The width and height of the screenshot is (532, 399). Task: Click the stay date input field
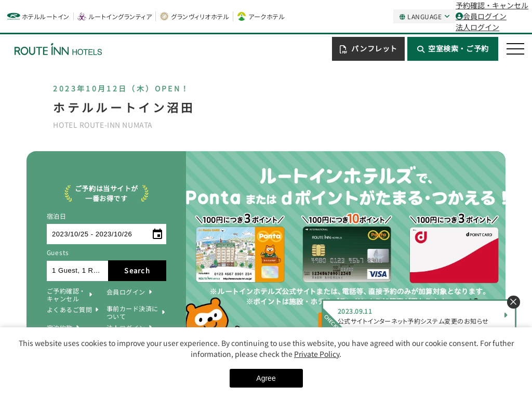pyautogui.click(x=107, y=234)
